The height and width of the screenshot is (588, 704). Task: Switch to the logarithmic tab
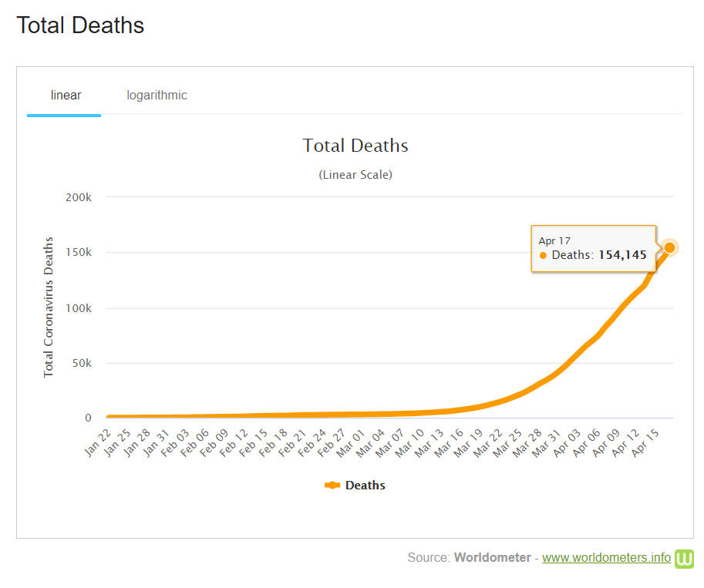157,96
